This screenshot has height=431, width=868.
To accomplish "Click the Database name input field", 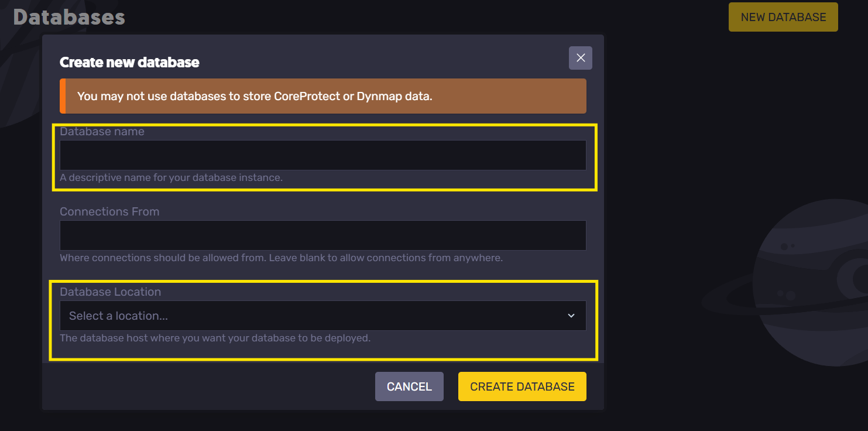I will point(323,155).
